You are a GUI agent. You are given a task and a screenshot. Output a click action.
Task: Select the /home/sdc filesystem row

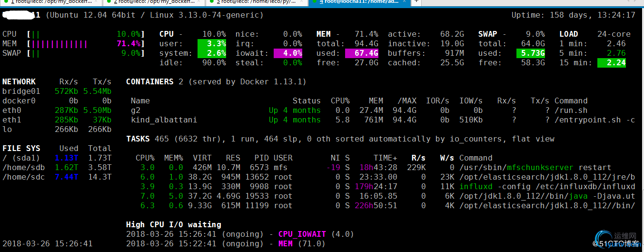click(57, 177)
